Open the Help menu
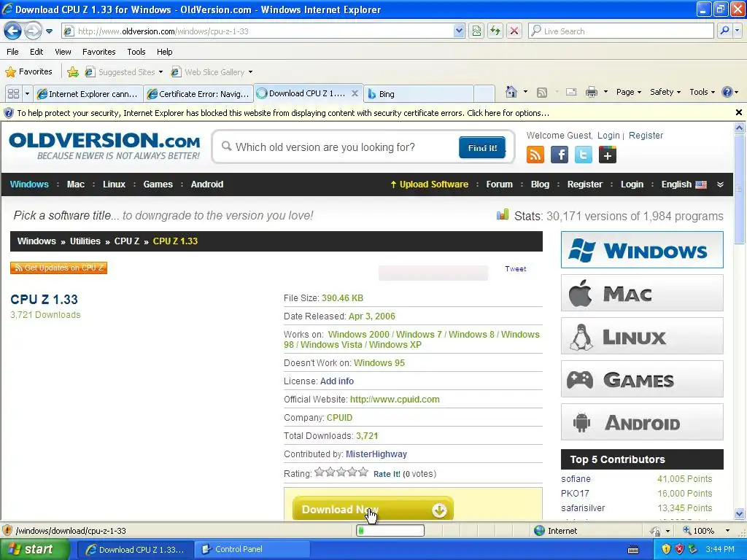 coord(164,52)
